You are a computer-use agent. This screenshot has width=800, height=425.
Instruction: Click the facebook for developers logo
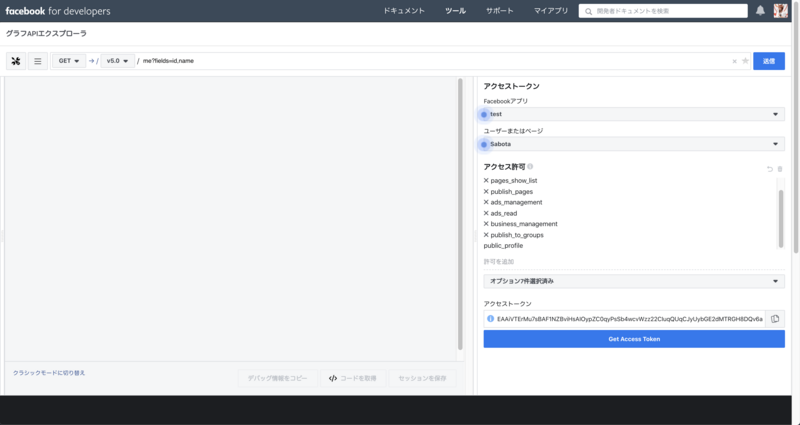point(58,11)
